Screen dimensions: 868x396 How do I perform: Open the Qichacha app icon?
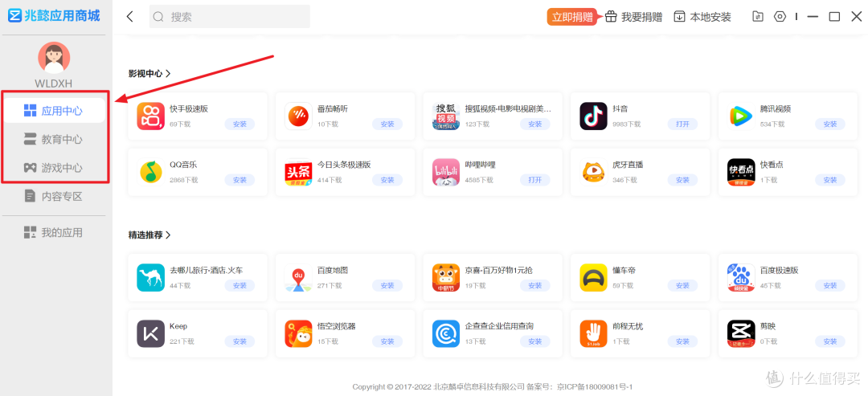(x=446, y=333)
